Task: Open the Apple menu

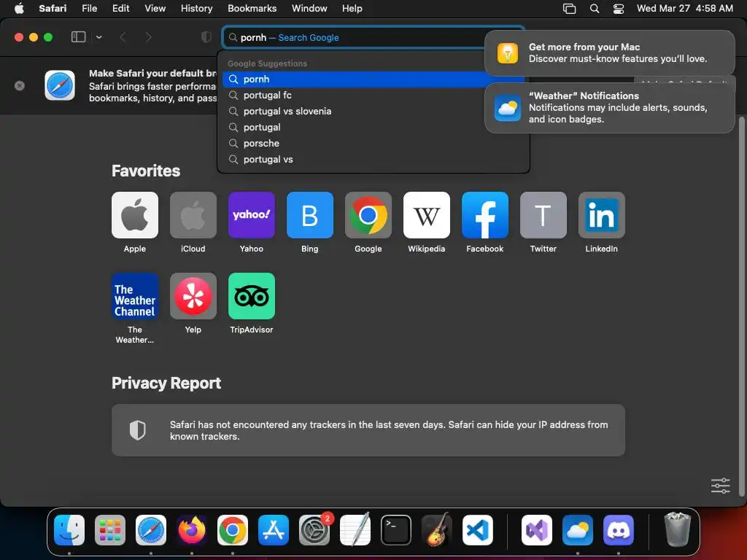Action: 19,8
